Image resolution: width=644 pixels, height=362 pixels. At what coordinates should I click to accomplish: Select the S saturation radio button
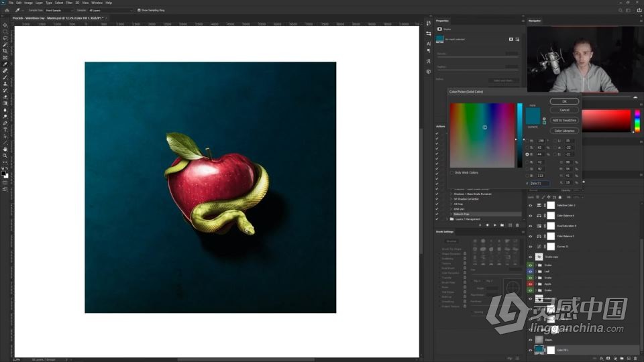(x=527, y=147)
